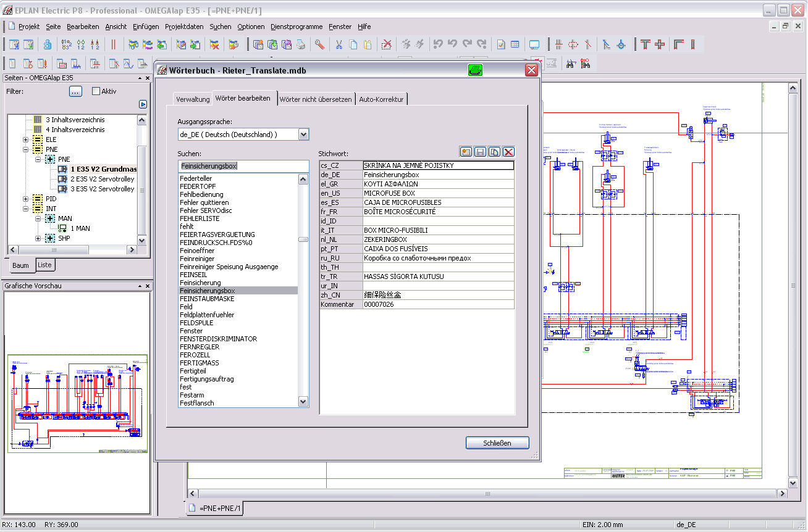808x532 pixels.
Task: Click the table grid icon in toolbar
Action: [x=515, y=44]
